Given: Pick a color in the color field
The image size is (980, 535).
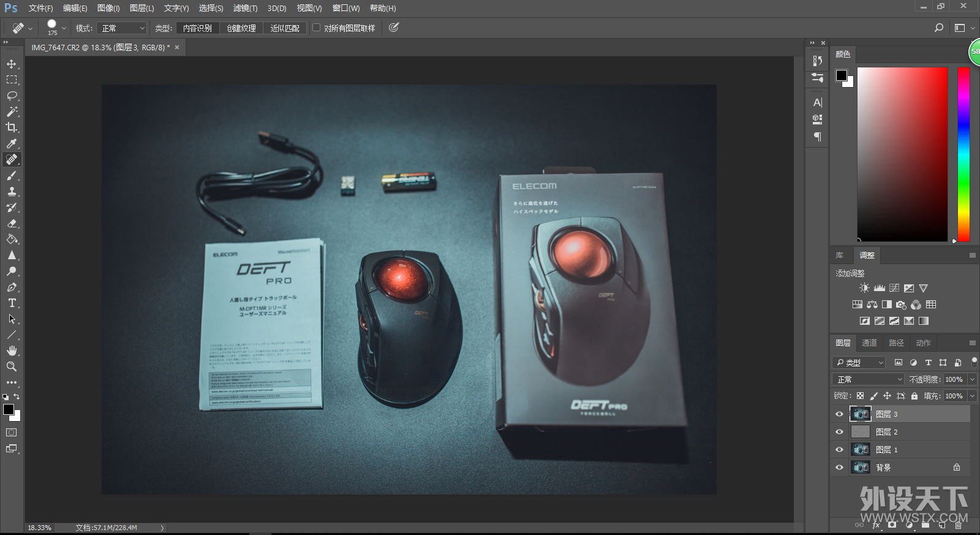Looking at the screenshot, I should coord(902,154).
